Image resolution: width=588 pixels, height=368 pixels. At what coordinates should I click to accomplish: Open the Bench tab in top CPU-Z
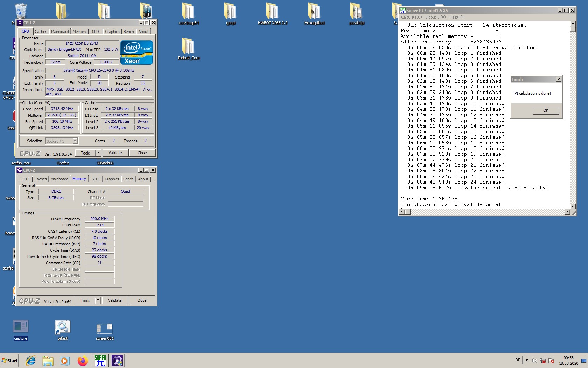pyautogui.click(x=128, y=32)
